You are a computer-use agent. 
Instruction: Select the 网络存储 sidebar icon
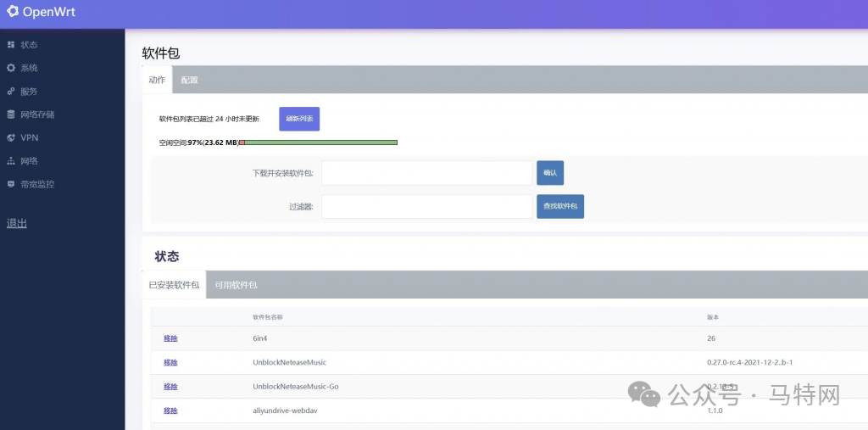(11, 114)
